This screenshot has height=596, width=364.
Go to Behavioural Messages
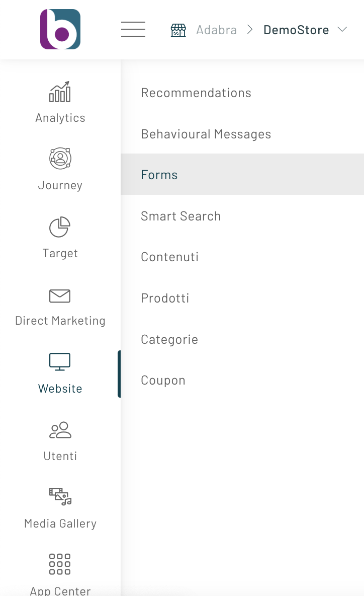coord(206,134)
